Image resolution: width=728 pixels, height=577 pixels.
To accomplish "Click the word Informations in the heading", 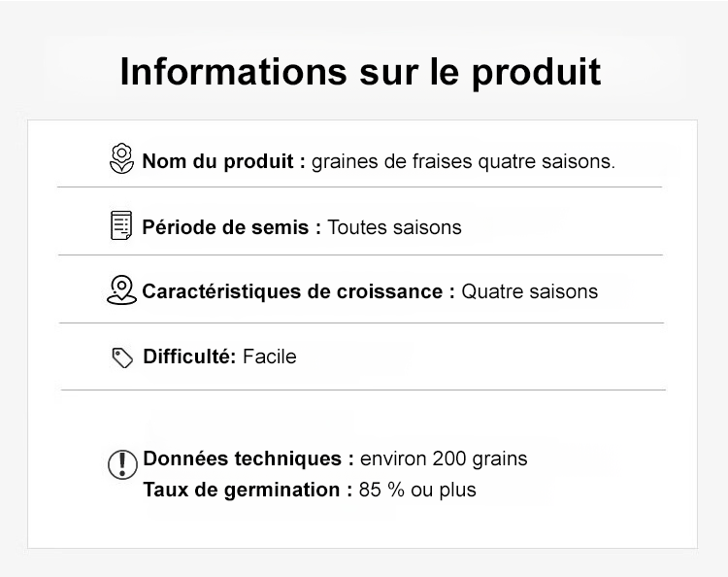I will tap(234, 71).
